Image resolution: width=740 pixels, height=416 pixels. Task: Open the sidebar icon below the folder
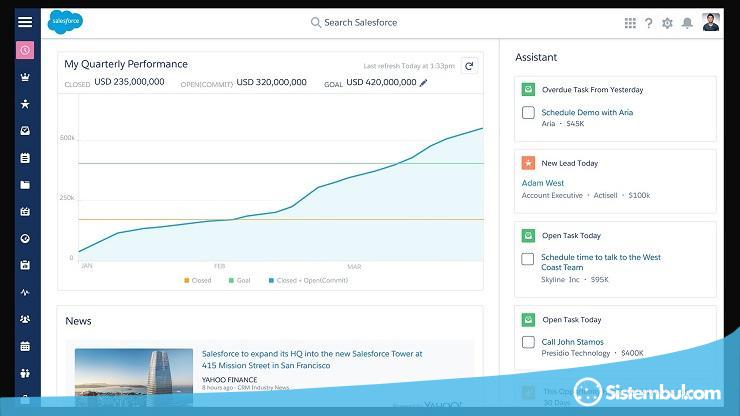(x=25, y=212)
